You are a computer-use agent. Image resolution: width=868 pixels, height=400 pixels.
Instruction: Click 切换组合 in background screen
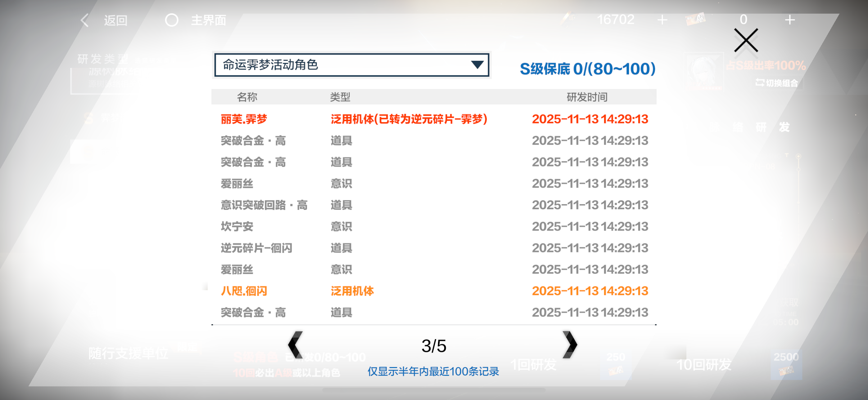tap(776, 83)
